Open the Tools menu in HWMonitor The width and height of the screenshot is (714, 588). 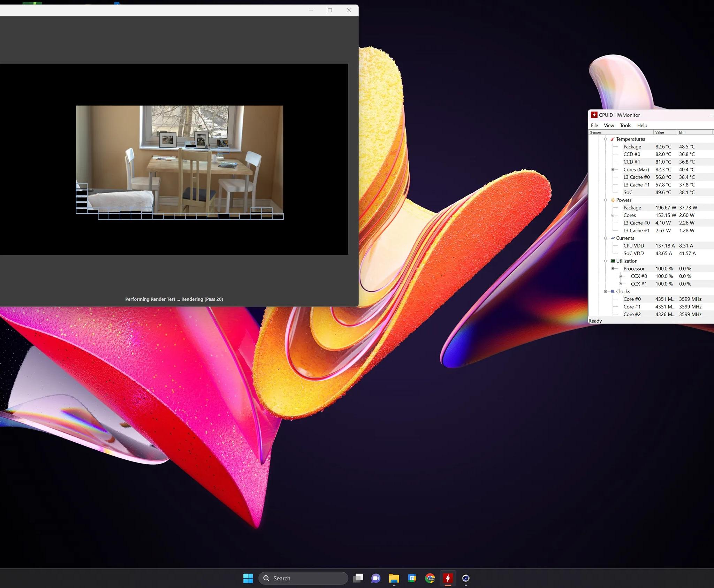coord(625,125)
